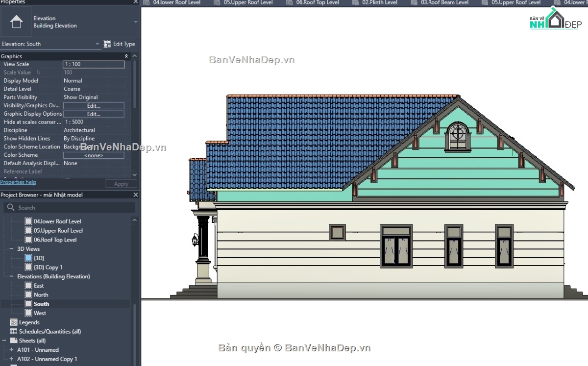The image size is (588, 366).
Task: Click the Sheets (all) sheet icon
Action: (14, 341)
